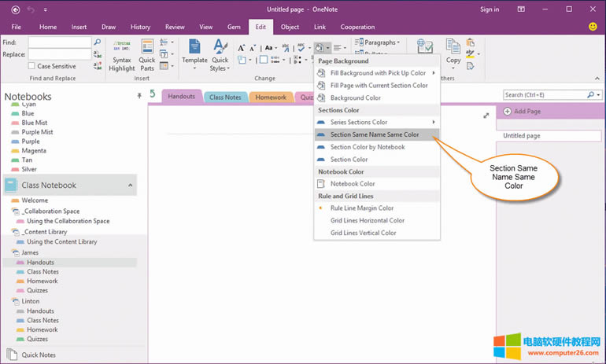The image size is (606, 364).
Task: Click the expand page arrow icon
Action: coord(486,116)
